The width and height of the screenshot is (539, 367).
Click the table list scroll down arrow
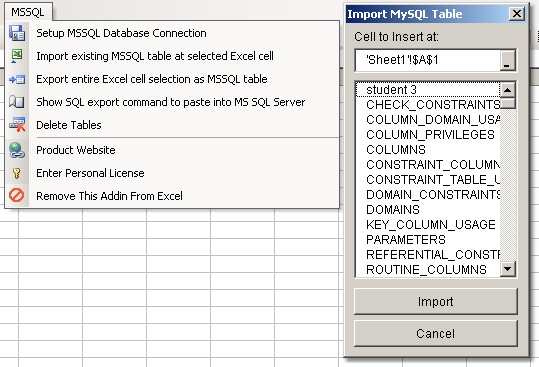507,268
